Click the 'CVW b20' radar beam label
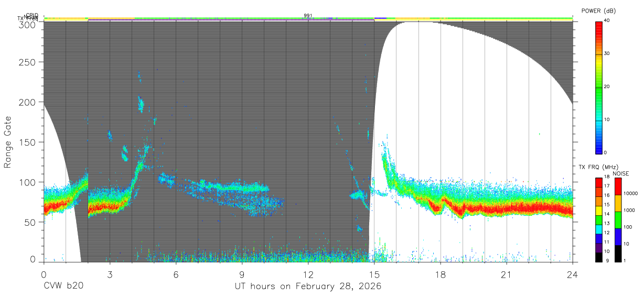 (x=63, y=287)
